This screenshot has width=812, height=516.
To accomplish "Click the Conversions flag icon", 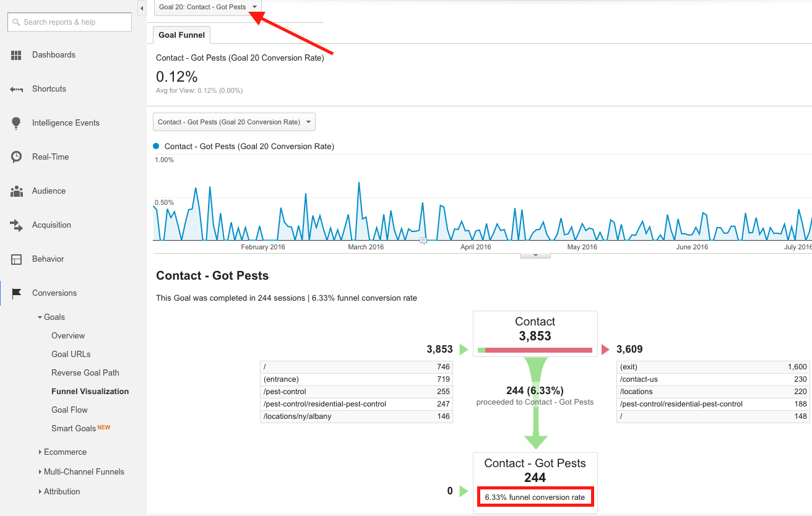I will coord(16,293).
